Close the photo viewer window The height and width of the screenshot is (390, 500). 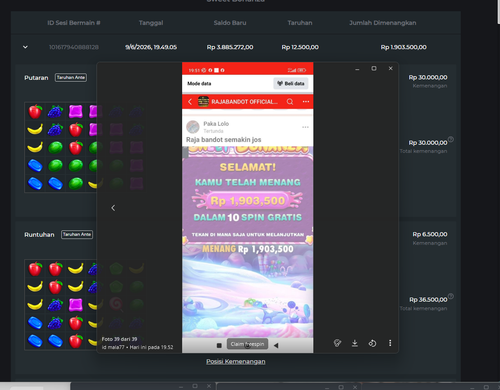(x=390, y=68)
